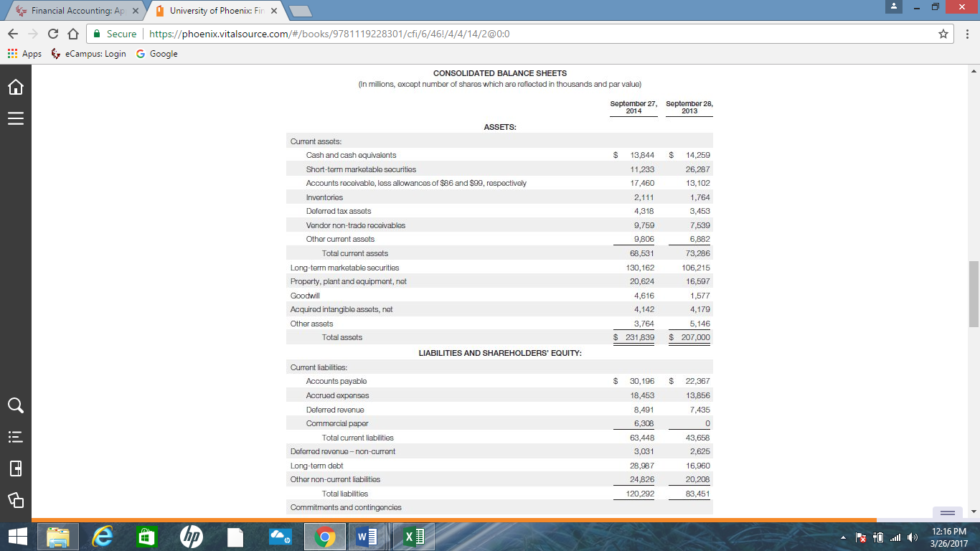
Task: Go to library home via sidebar home icon
Action: pyautogui.click(x=15, y=86)
